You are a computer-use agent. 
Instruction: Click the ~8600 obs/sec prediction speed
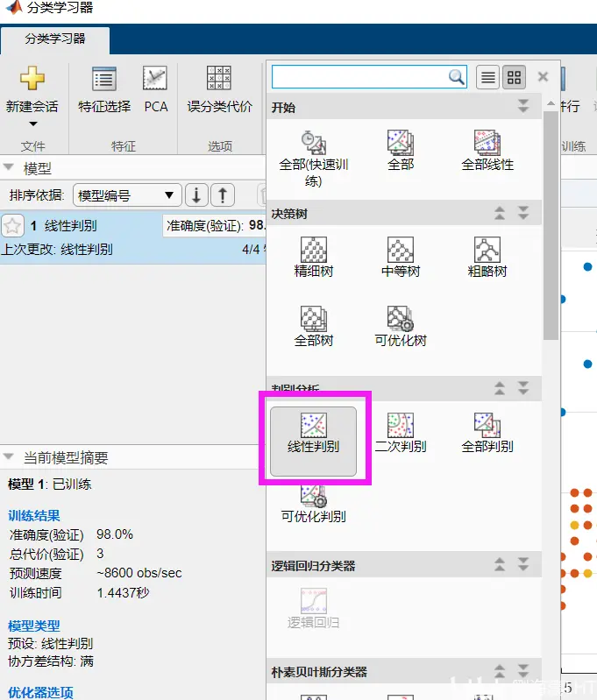[139, 573]
